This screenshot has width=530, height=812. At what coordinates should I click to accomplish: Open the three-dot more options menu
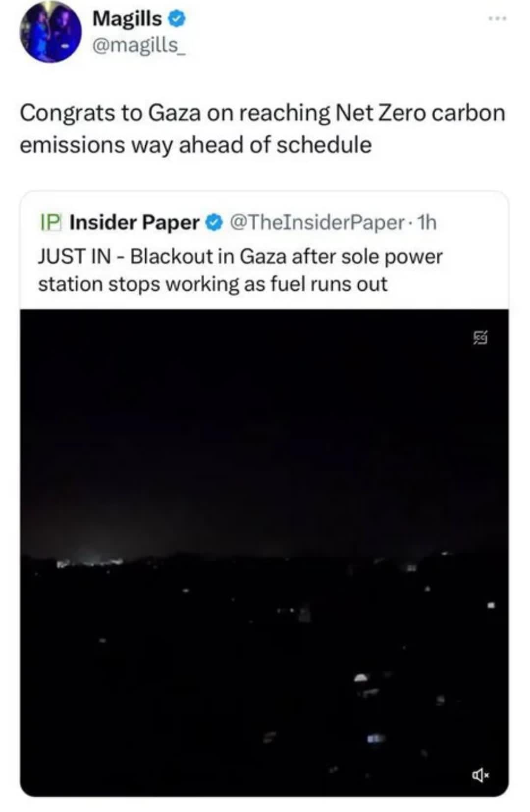click(497, 19)
